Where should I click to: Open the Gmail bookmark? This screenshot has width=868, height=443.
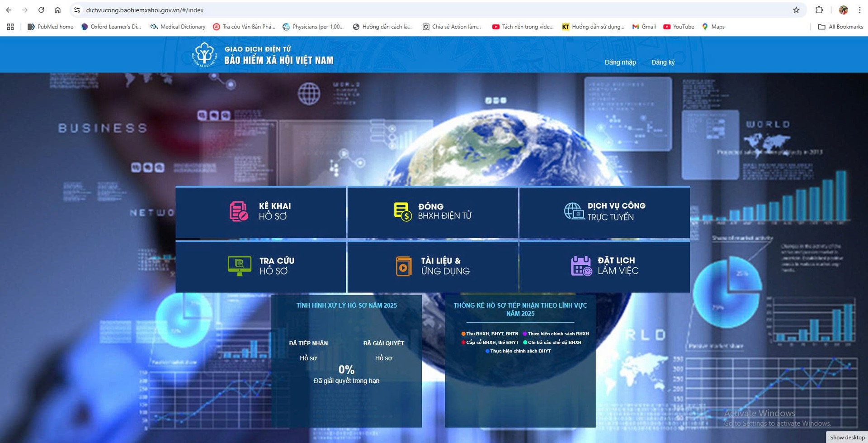[644, 27]
